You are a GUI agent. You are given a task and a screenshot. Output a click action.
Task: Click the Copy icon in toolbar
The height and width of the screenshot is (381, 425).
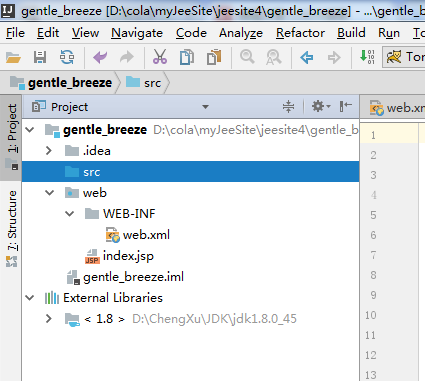pos(187,57)
